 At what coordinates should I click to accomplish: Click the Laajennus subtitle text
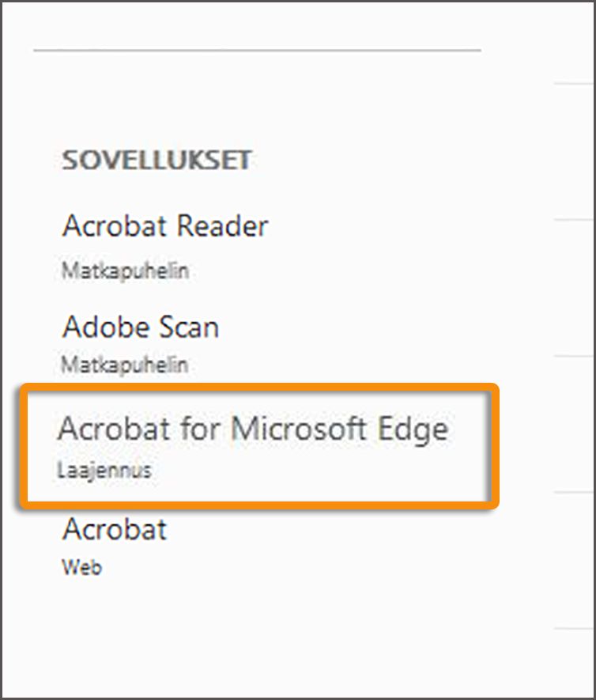coord(104,471)
